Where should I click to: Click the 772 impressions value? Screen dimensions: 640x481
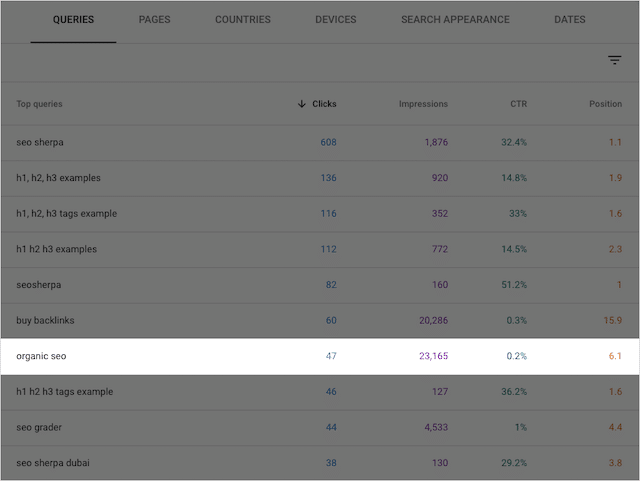(x=440, y=249)
